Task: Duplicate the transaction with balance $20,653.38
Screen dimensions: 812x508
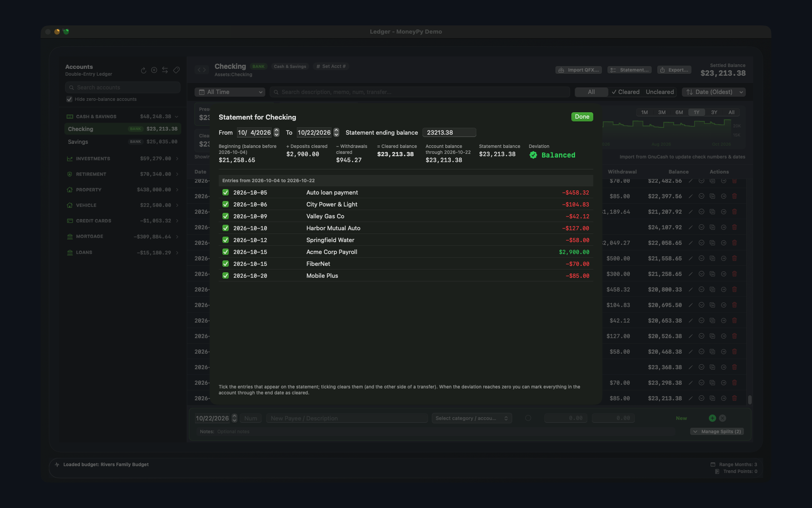Action: (713, 321)
